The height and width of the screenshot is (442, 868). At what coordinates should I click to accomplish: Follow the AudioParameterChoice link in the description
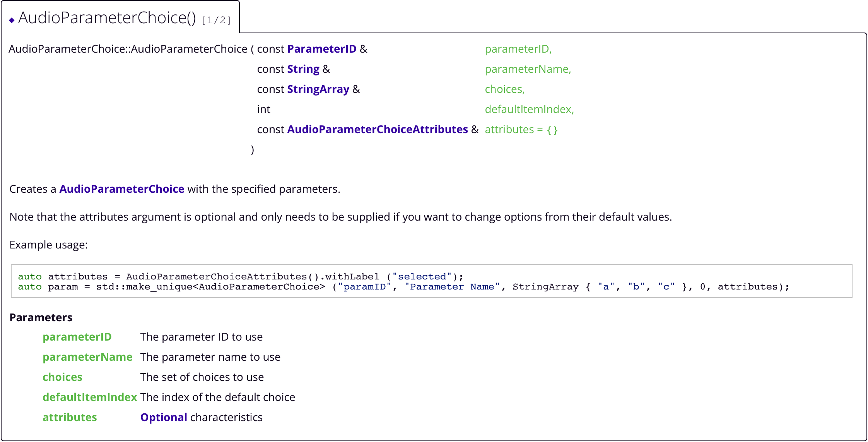click(121, 189)
